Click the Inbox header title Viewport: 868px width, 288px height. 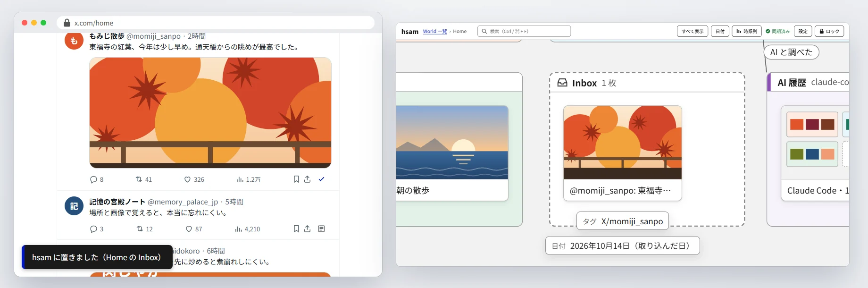[x=584, y=83]
